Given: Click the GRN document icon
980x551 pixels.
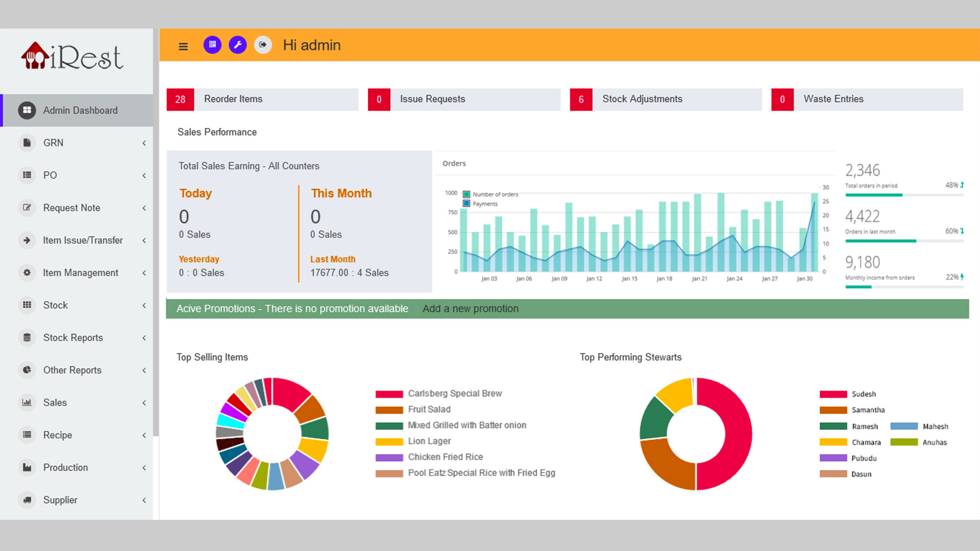Looking at the screenshot, I should (27, 143).
